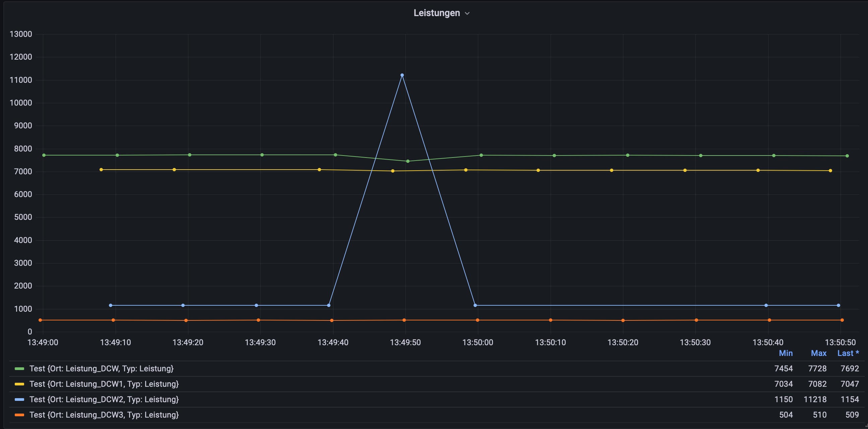Toggle visibility of Leistung_DCW series label
The height and width of the screenshot is (429, 868).
click(x=101, y=369)
